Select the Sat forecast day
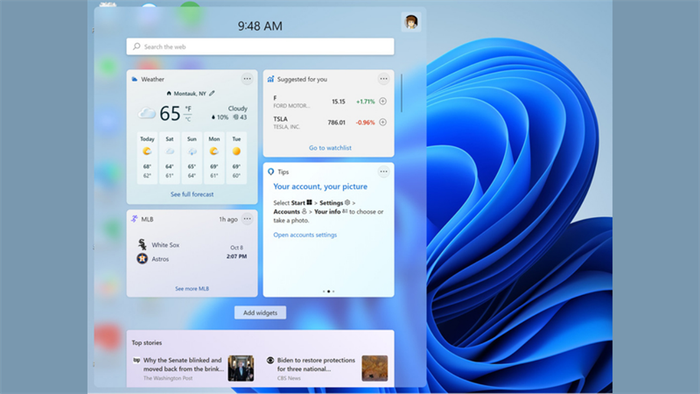 coord(170,158)
